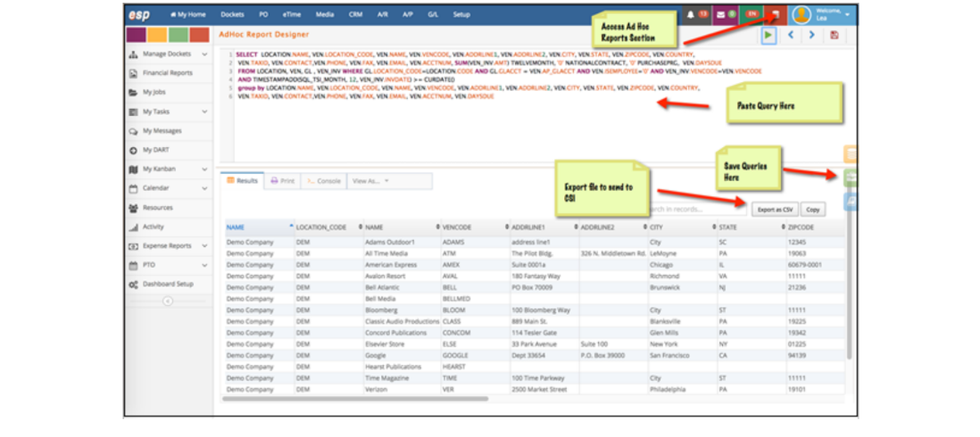Image resolution: width=980 pixels, height=437 pixels.
Task: Open Dashboard Setup in the sidebar
Action: tap(169, 284)
